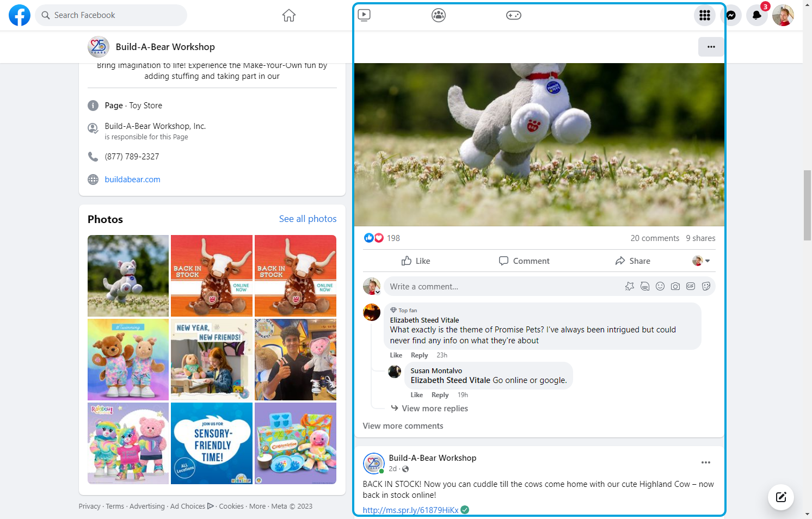Open the rainbow bears photo thumbnail
The image size is (812, 519).
128,443
